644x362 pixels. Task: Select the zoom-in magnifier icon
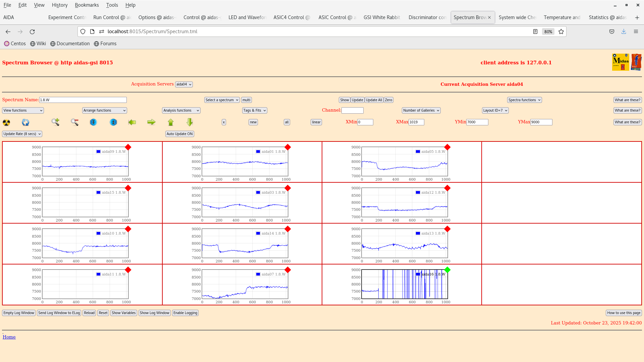coord(55,122)
